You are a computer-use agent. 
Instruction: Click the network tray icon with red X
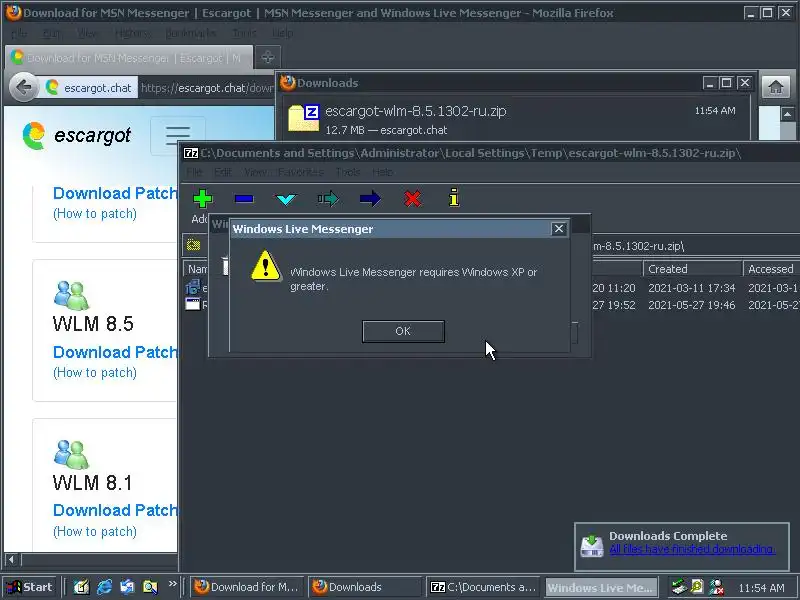tap(717, 587)
